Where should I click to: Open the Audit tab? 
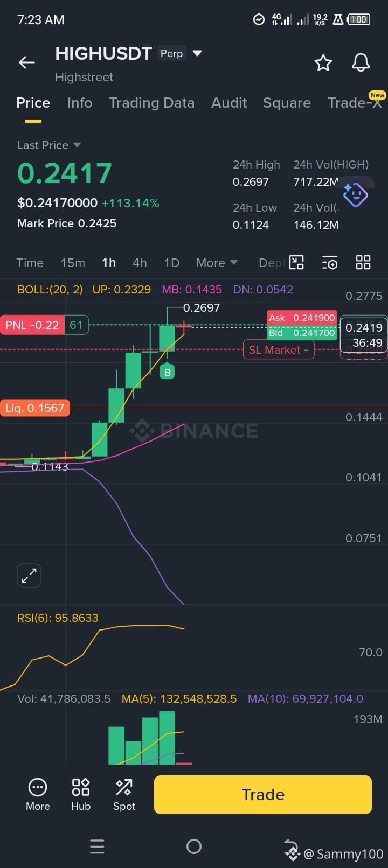click(229, 103)
